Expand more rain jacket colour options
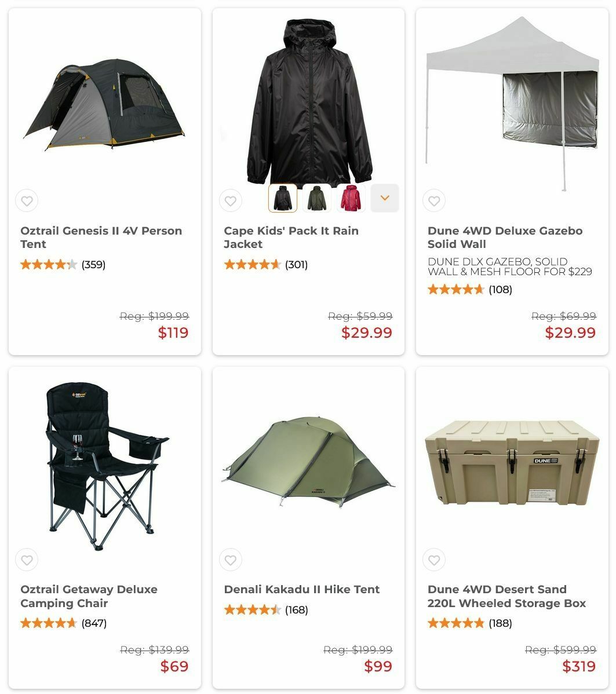The height and width of the screenshot is (694, 616). click(384, 198)
